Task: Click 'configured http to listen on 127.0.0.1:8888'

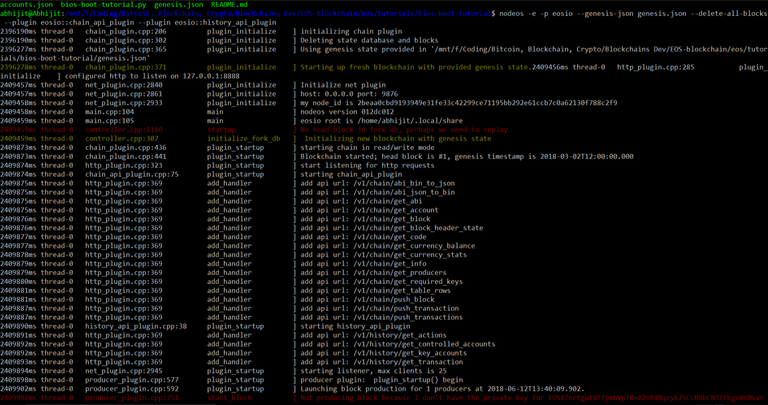Action: [152, 76]
